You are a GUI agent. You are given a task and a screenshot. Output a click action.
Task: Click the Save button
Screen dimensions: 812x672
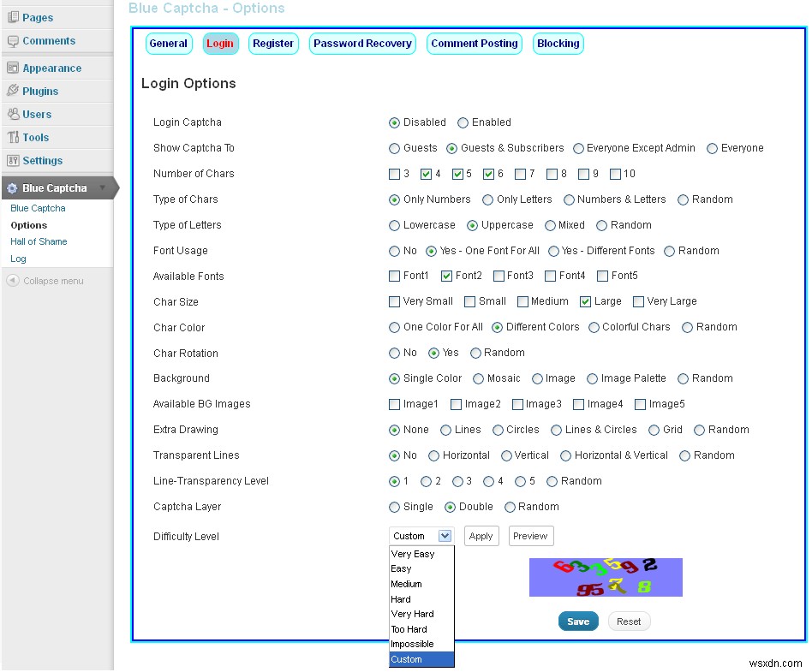pyautogui.click(x=578, y=621)
